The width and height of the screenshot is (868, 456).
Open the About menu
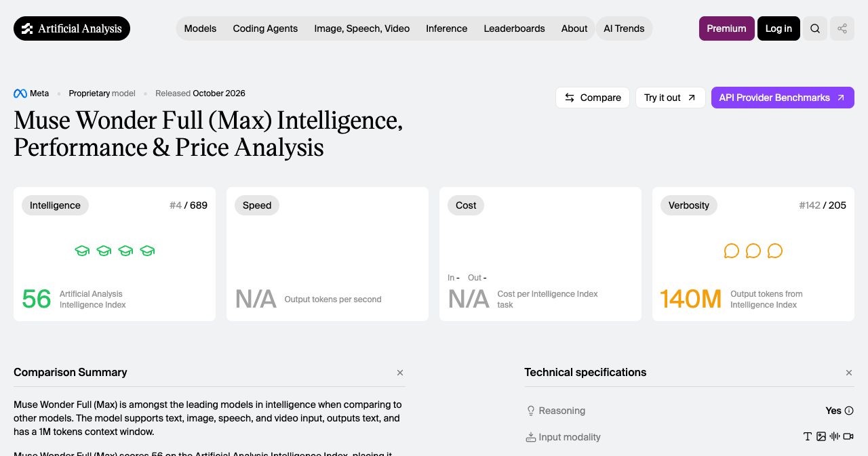(574, 28)
